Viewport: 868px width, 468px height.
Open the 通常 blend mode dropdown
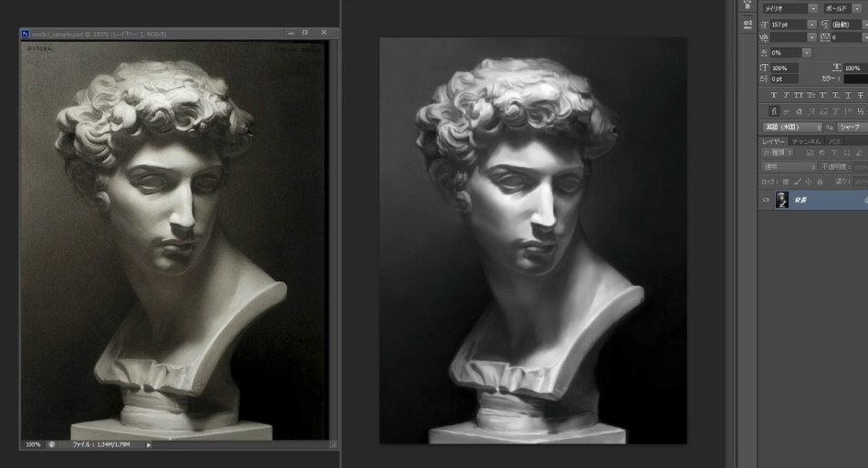(790, 167)
